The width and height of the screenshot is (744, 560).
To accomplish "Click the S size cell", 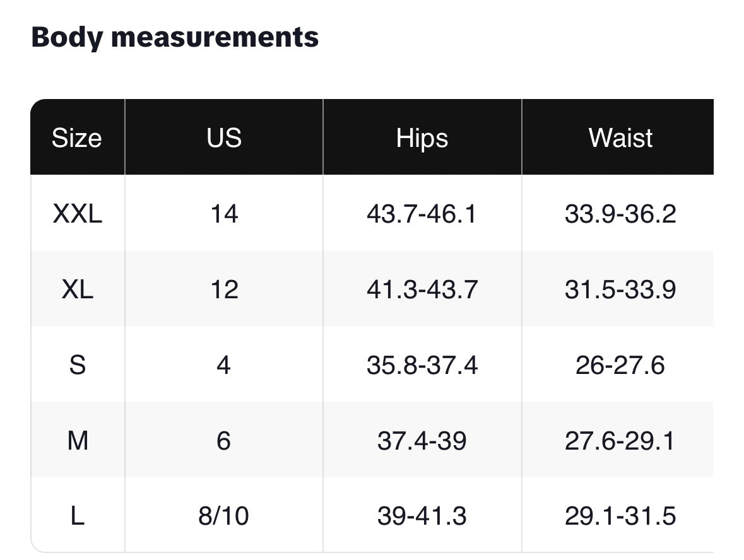I will [77, 365].
